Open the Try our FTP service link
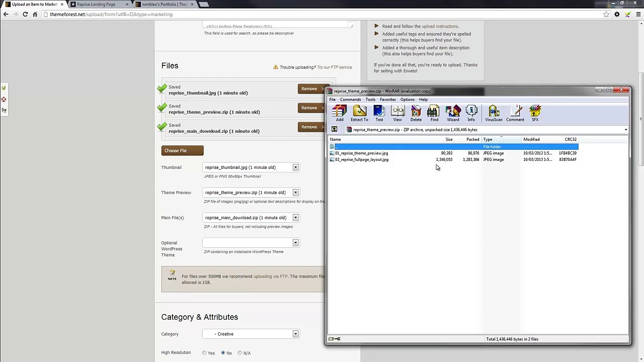 tap(335, 67)
